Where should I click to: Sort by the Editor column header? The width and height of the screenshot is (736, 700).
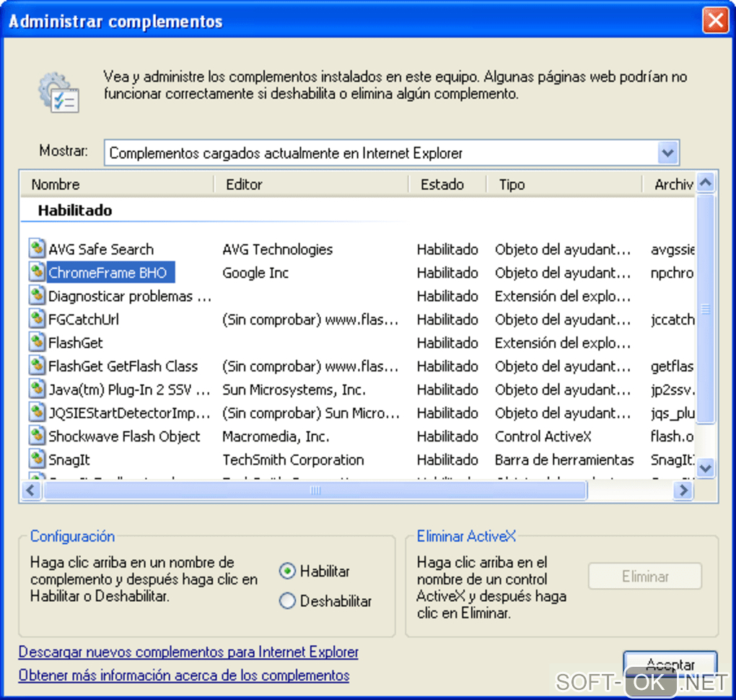pos(312,185)
